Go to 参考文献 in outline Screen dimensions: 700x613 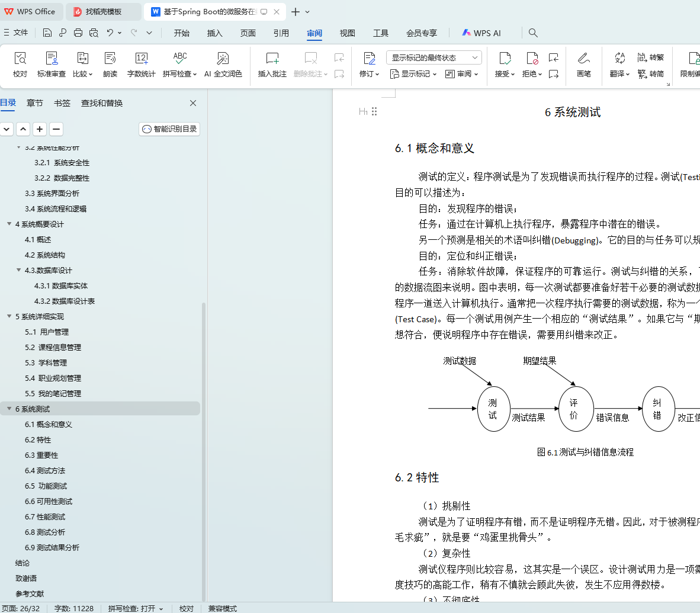pyautogui.click(x=30, y=594)
